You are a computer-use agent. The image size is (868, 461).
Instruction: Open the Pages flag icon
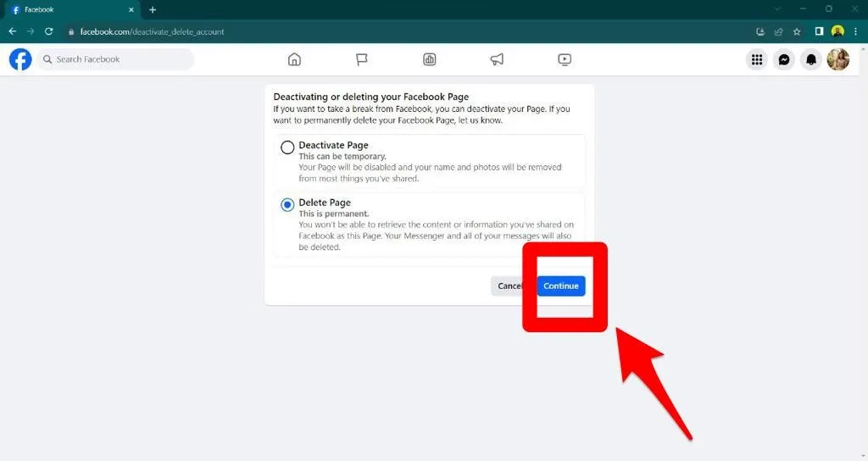(362, 59)
